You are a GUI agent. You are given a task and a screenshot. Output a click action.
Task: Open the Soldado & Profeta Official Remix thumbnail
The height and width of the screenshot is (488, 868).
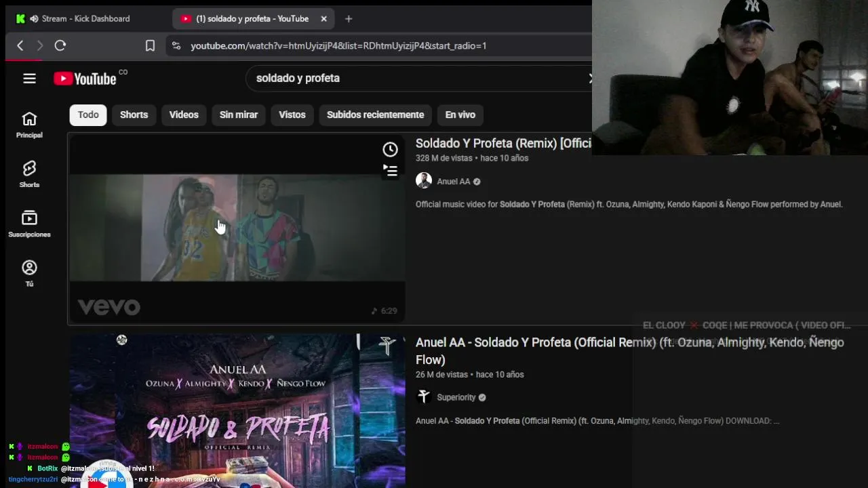[x=237, y=411]
